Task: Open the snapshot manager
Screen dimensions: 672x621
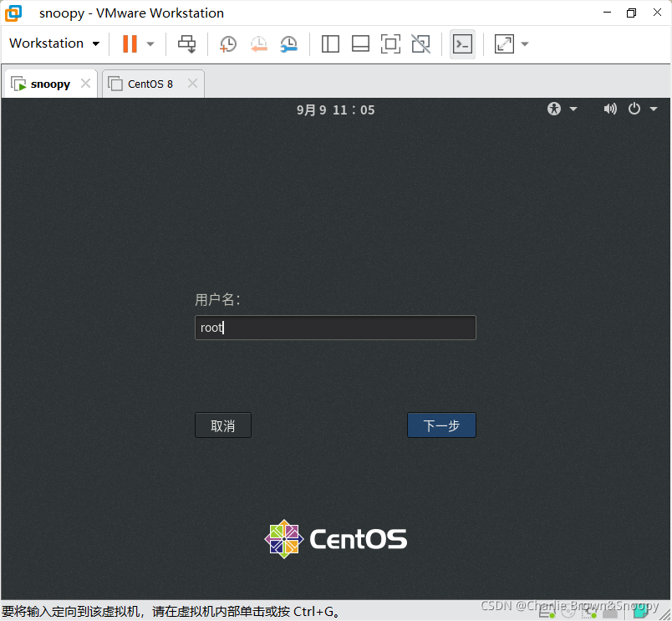Action: click(289, 43)
